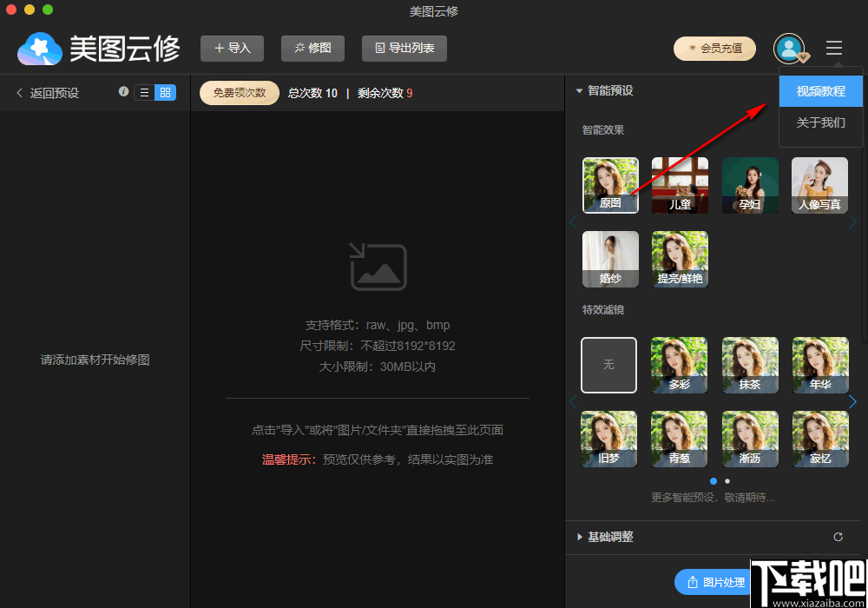
Task: Reset 基础调整 with the refresh icon
Action: click(x=838, y=537)
